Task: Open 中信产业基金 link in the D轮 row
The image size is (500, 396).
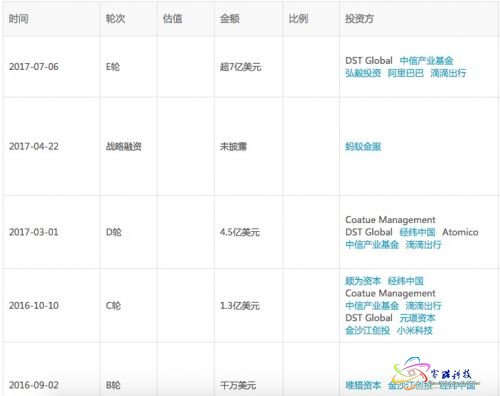Action: (372, 244)
